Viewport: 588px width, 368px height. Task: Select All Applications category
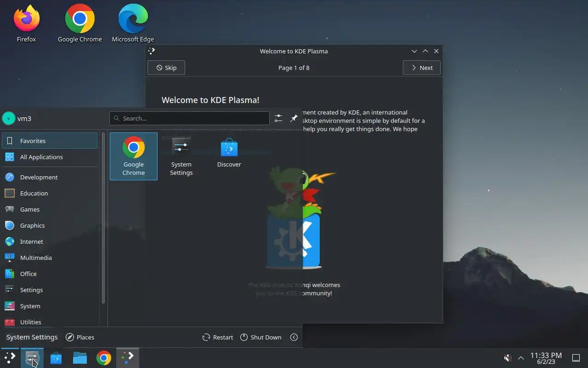point(50,157)
